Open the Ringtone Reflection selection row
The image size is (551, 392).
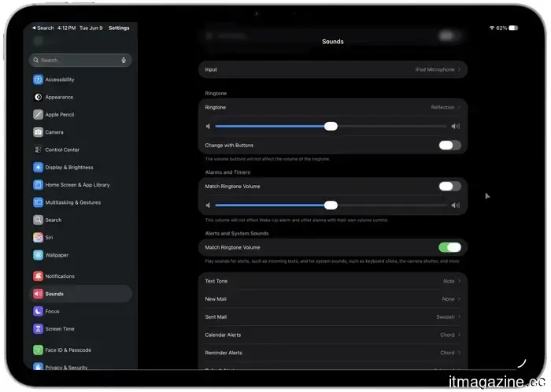[x=333, y=107]
